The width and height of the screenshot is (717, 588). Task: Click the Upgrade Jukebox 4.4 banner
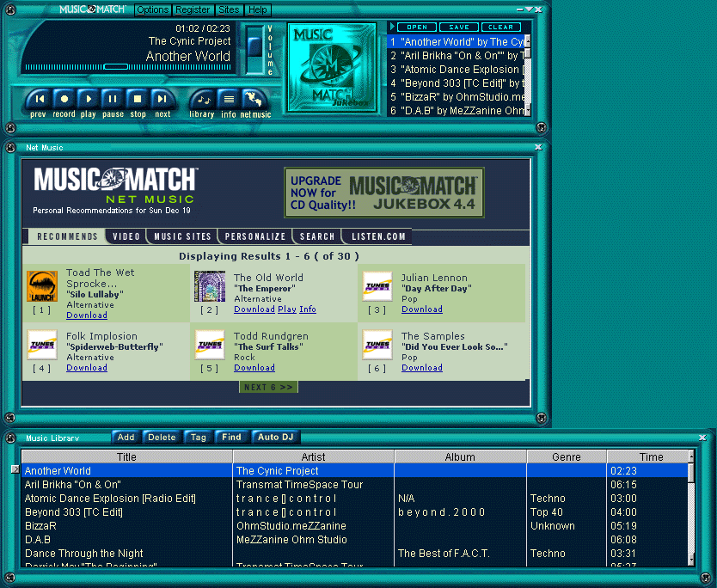(384, 193)
